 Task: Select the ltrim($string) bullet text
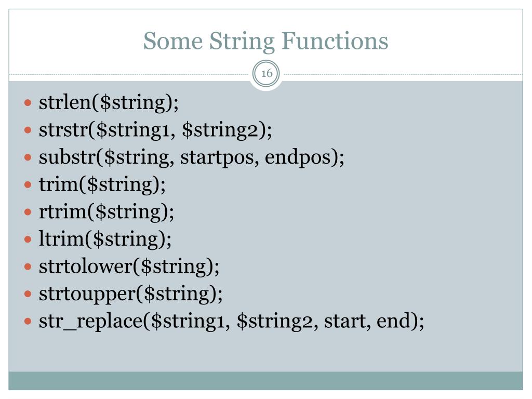pos(105,239)
